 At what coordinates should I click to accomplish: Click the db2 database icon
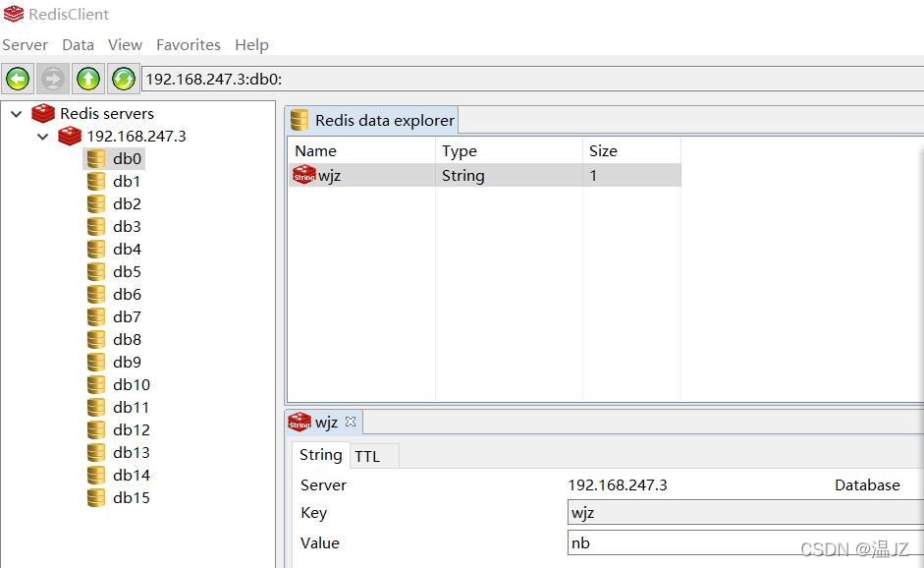coord(96,203)
